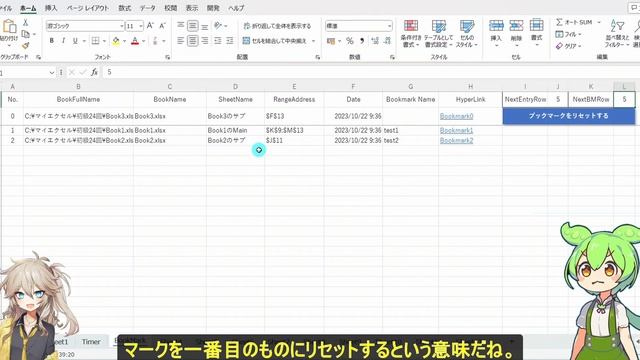The height and width of the screenshot is (360, 640).
Task: Open the font color dropdown arrow
Action: (x=143, y=41)
